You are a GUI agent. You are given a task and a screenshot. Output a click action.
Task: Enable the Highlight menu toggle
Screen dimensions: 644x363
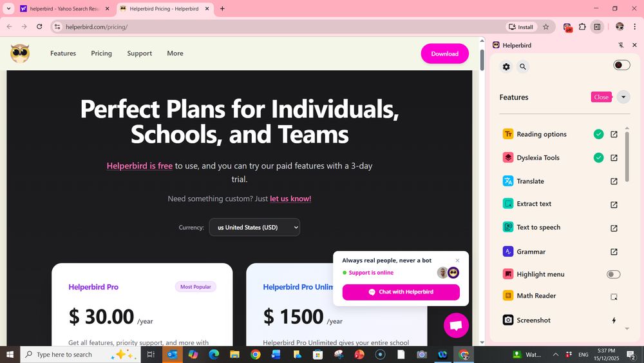(613, 274)
